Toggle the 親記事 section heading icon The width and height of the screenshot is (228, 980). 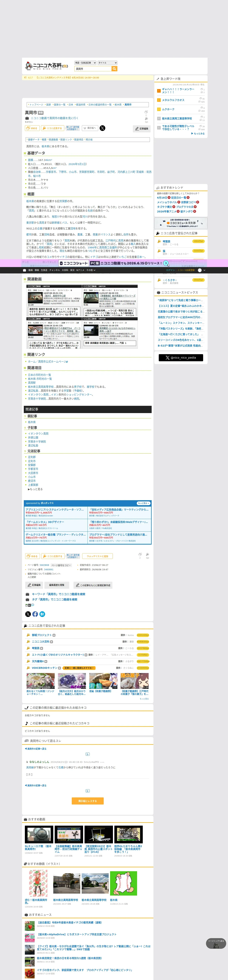pos(25,416)
